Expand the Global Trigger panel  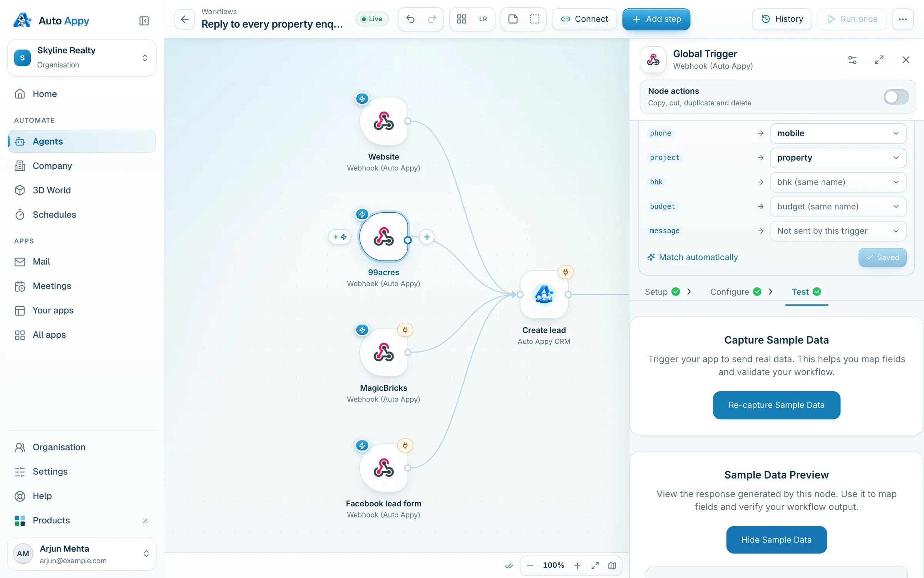tap(879, 60)
